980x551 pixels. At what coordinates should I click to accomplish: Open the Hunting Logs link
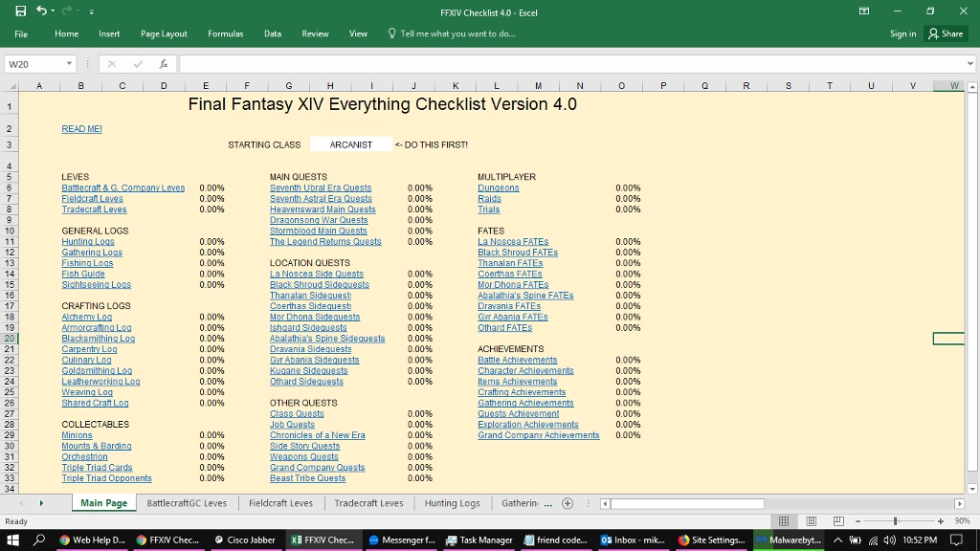(88, 241)
